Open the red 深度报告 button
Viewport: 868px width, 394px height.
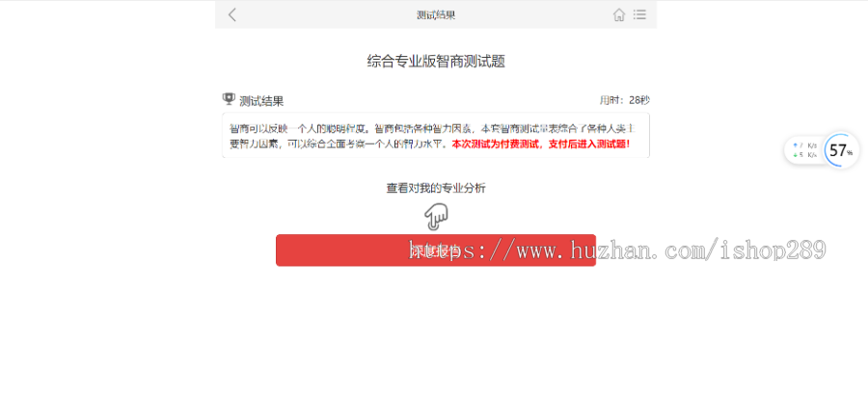tap(436, 250)
